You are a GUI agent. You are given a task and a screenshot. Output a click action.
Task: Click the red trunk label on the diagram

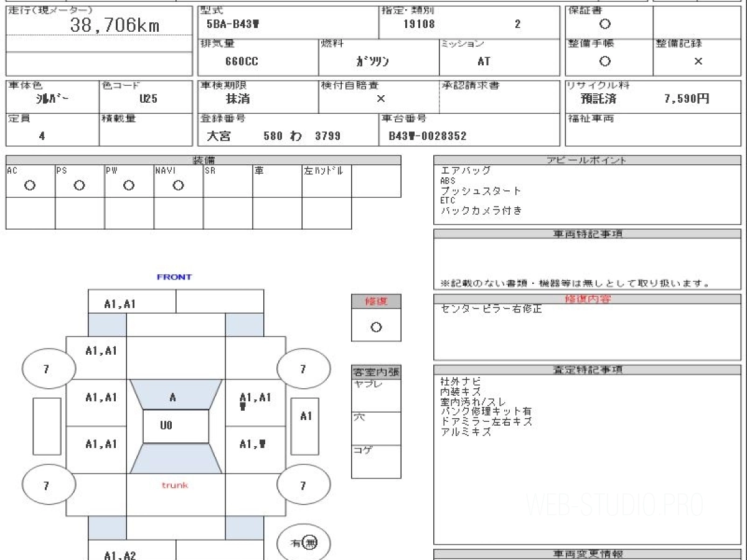coord(175,485)
